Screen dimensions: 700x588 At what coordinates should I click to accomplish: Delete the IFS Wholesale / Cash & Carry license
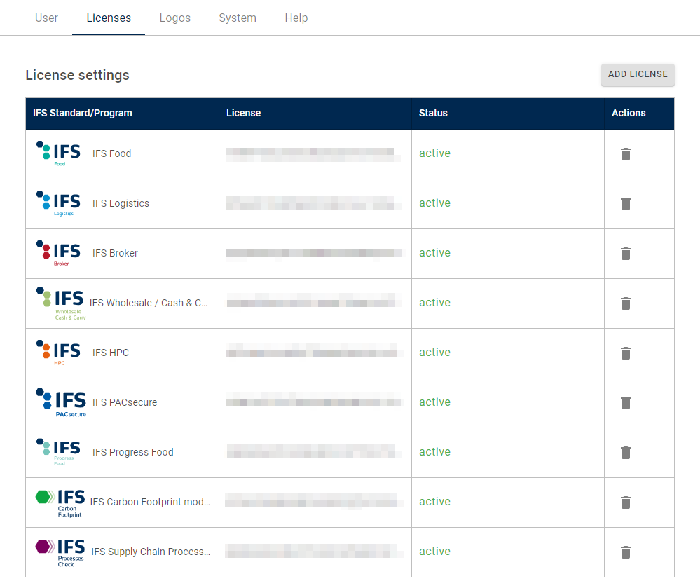[626, 303]
